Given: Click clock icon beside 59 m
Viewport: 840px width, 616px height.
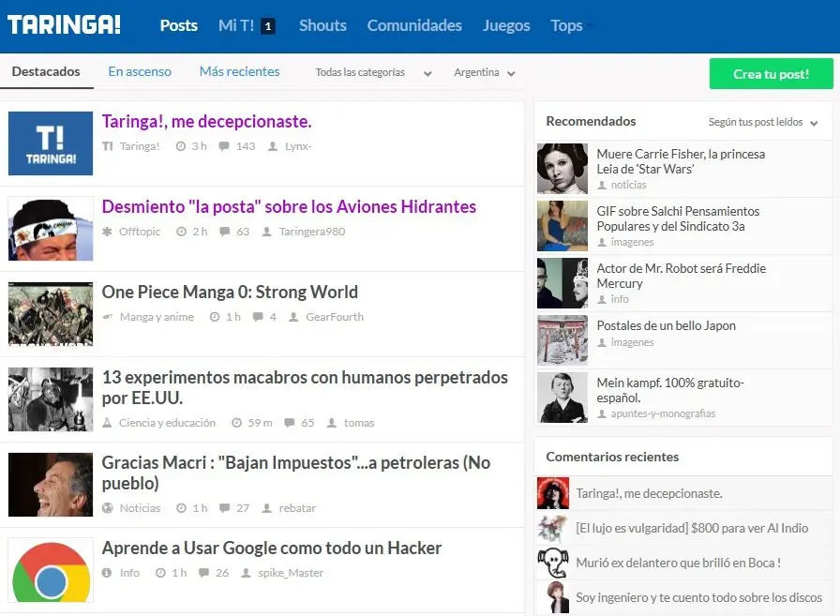Looking at the screenshot, I should (236, 423).
